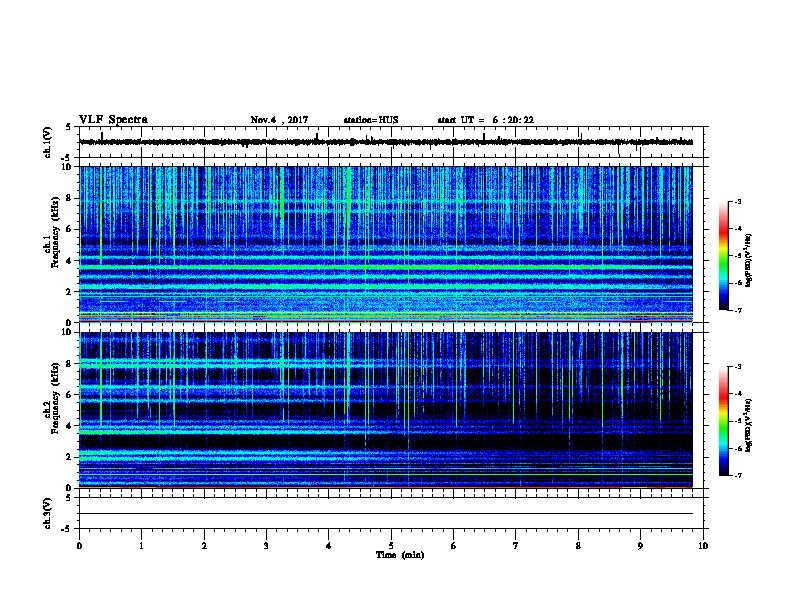Click the ch.2 "Frequency (kHz)" axis label
Screen dimensions: 792x612
tap(55, 398)
